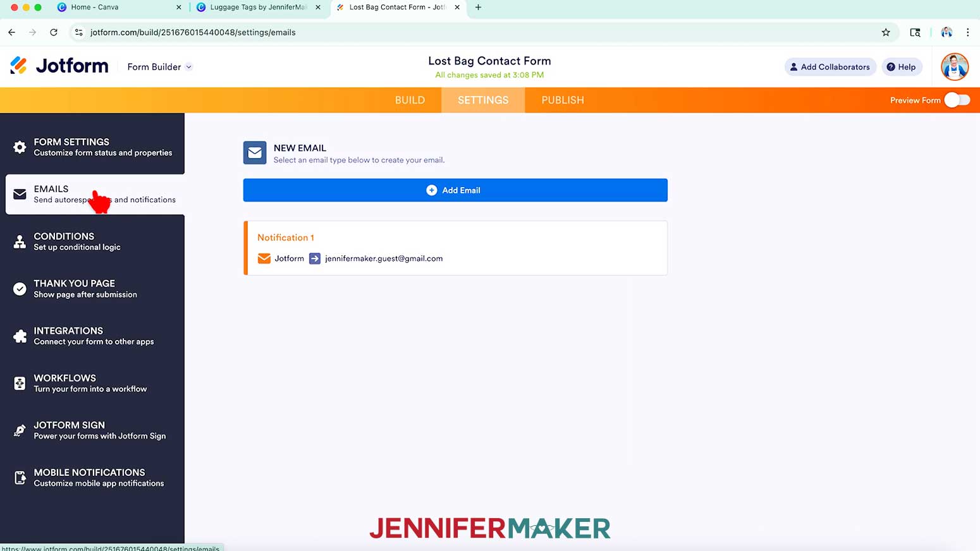Select the SETTINGS tab
The image size is (980, 551).
[x=483, y=100]
